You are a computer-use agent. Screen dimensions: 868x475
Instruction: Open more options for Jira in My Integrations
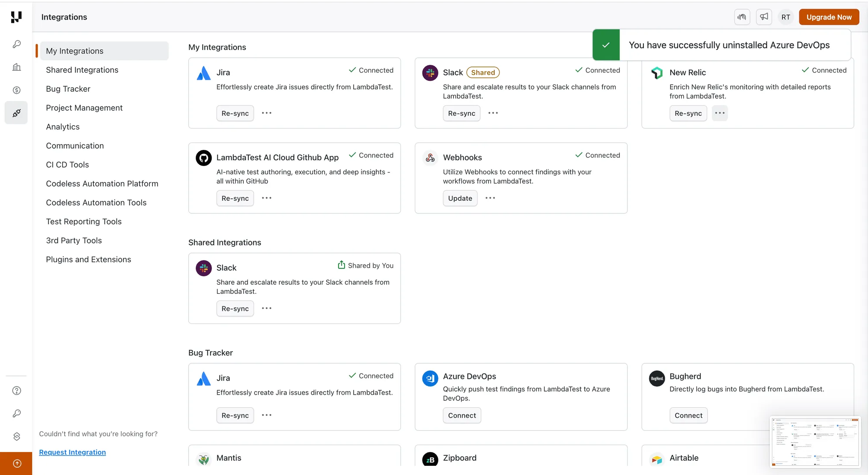(267, 113)
